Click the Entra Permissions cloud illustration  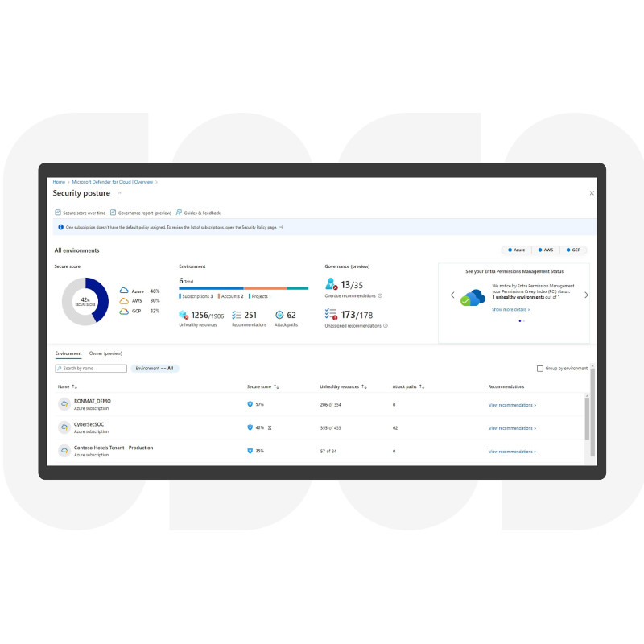(x=473, y=298)
